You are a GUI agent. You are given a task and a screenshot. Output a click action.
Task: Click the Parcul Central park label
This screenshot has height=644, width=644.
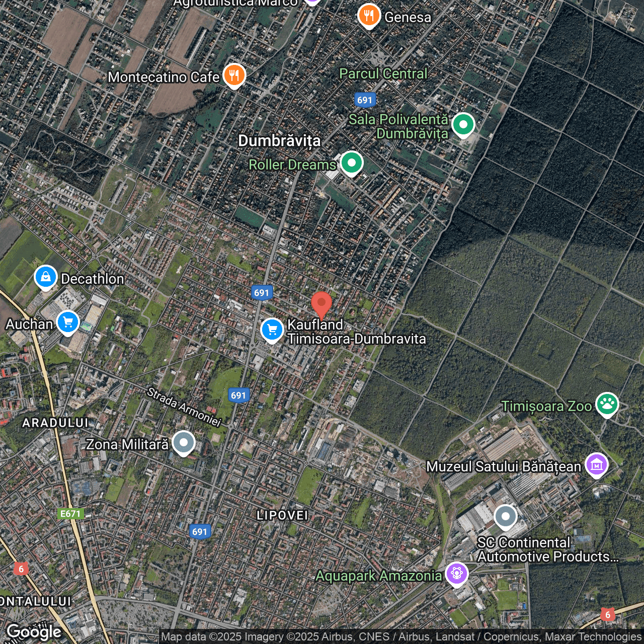[383, 74]
